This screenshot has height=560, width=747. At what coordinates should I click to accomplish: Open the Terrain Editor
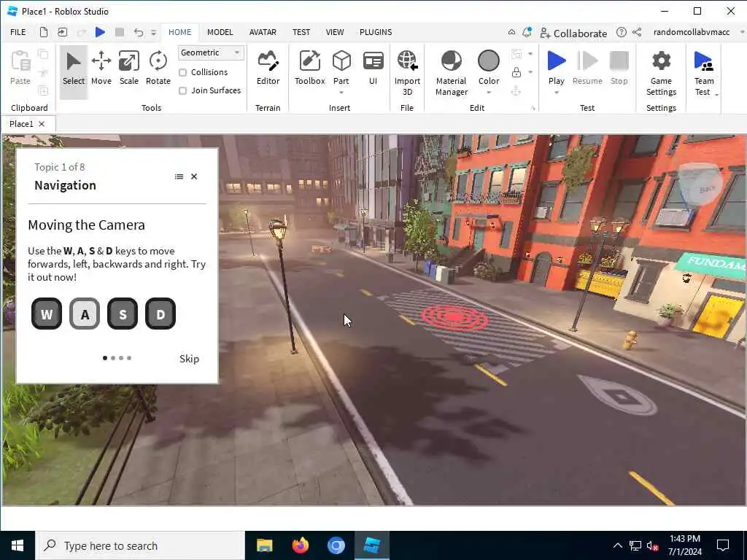[x=268, y=68]
